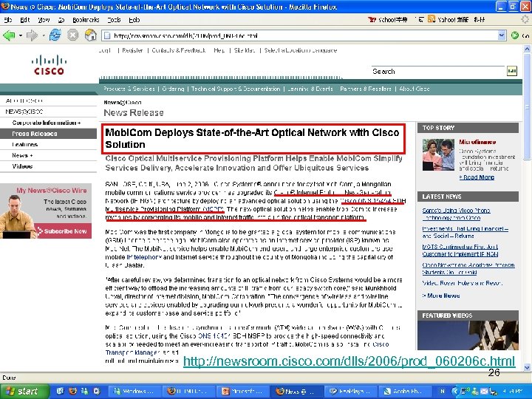Click the Cisco logo

(x=50, y=65)
